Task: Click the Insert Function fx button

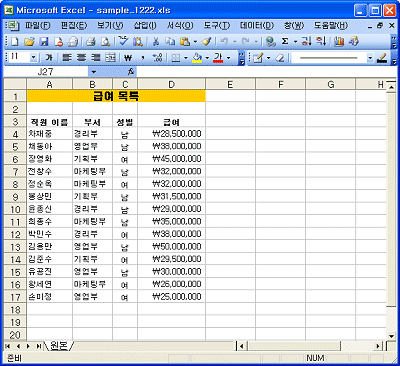Action: coord(131,72)
